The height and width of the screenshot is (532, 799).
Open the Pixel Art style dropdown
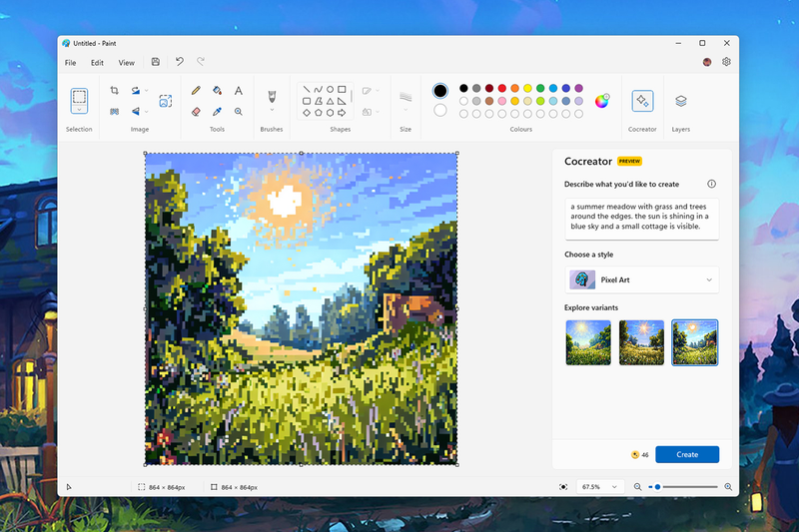641,279
